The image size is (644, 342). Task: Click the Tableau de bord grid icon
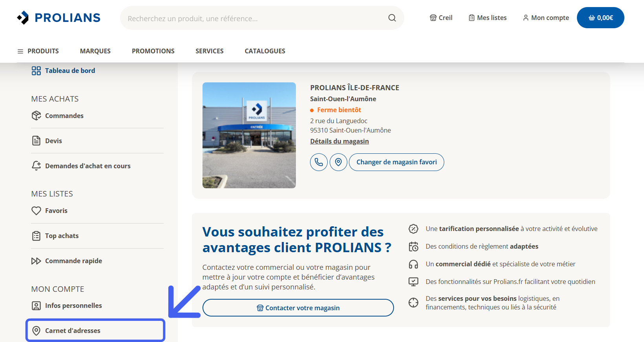click(x=36, y=71)
